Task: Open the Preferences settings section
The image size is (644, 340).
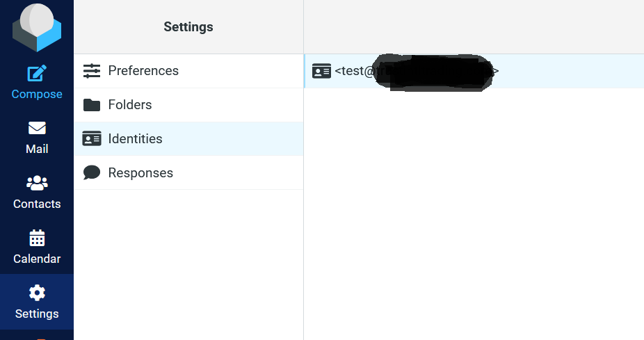Action: click(x=188, y=71)
